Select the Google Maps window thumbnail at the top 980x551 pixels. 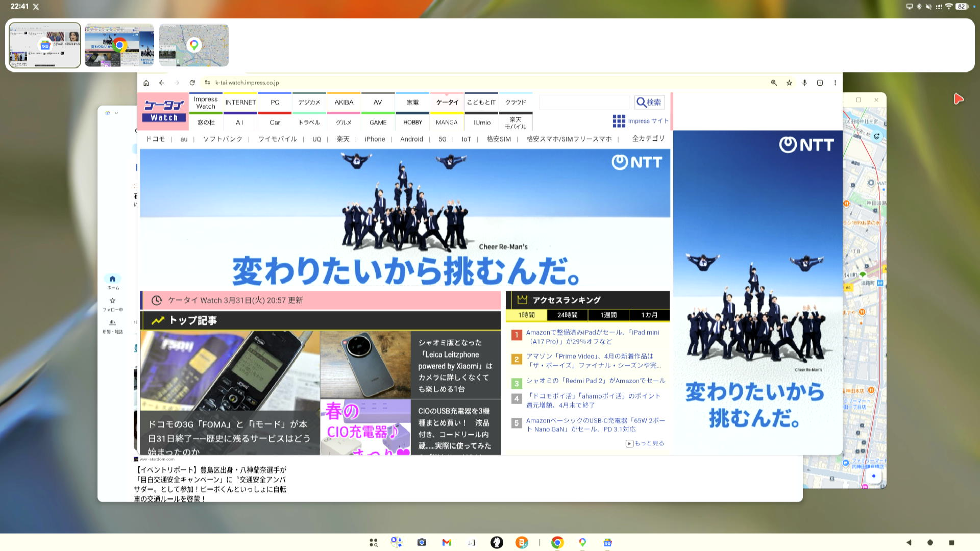[193, 45]
